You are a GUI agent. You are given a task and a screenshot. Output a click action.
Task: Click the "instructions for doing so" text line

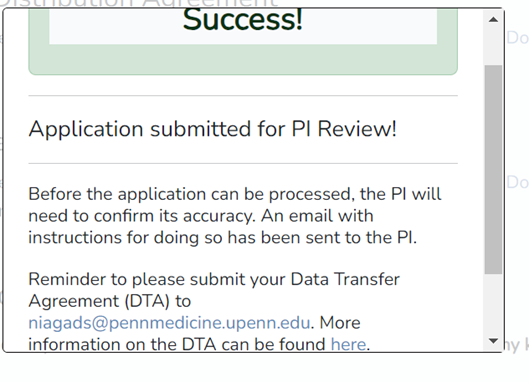point(223,238)
